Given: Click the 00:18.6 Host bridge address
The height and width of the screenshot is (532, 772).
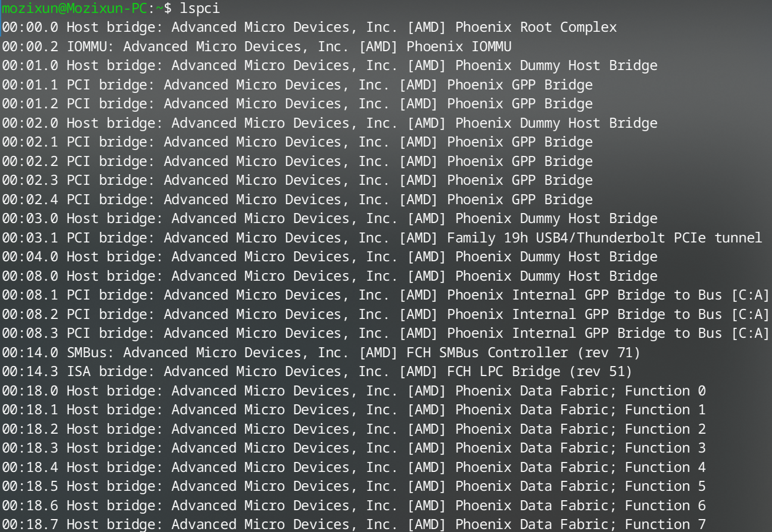Looking at the screenshot, I should click(29, 506).
